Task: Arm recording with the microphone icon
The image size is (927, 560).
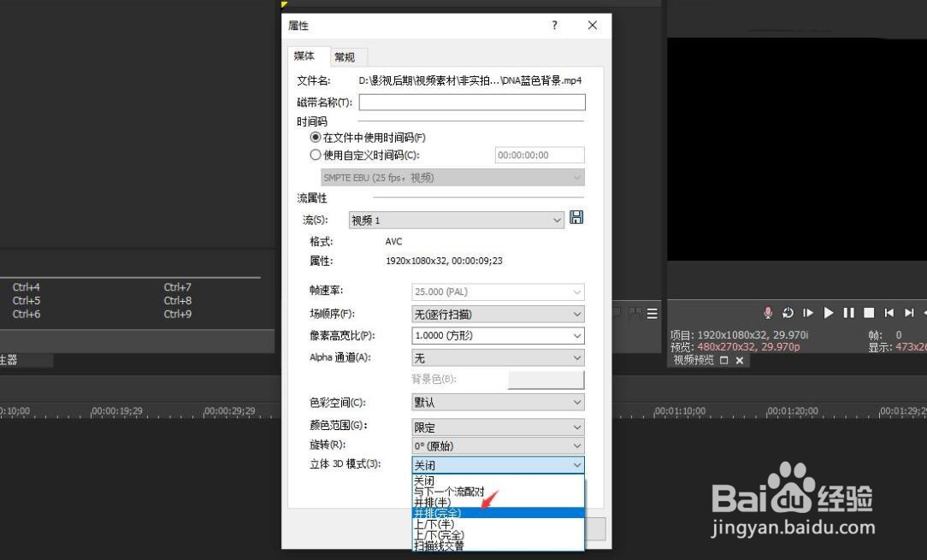Action: click(768, 313)
